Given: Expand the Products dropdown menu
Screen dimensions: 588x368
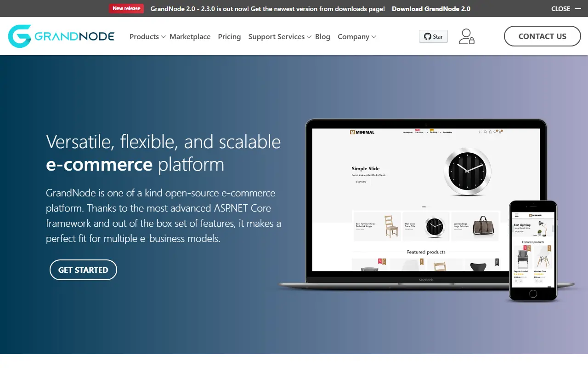Looking at the screenshot, I should click(x=147, y=36).
